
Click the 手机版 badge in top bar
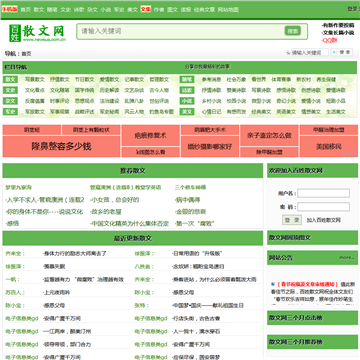(x=9, y=9)
